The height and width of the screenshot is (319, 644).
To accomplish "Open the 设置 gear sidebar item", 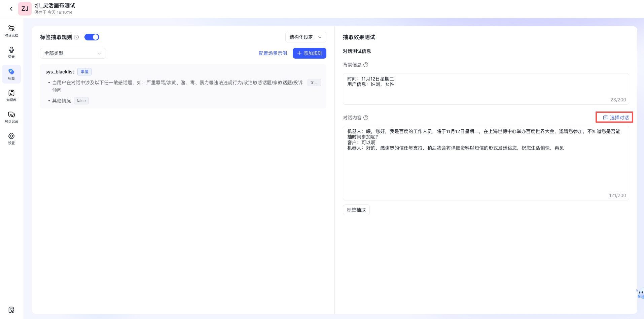I will point(11,138).
